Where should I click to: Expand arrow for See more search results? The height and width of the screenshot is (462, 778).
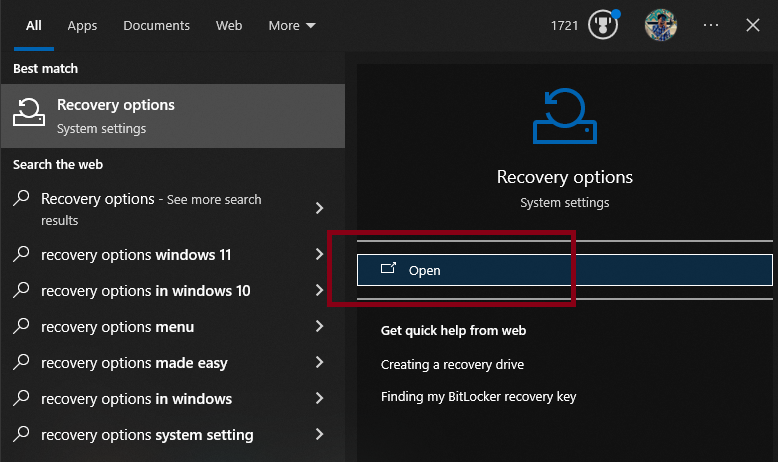(x=320, y=208)
